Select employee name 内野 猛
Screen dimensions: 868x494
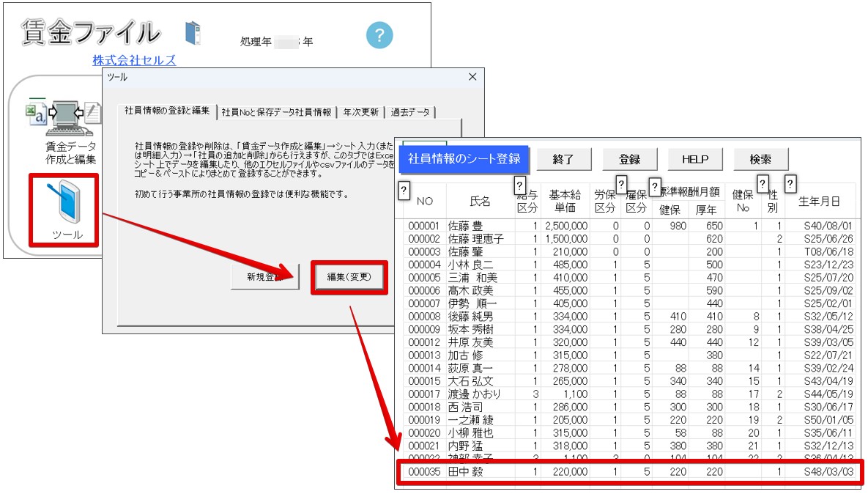click(466, 446)
